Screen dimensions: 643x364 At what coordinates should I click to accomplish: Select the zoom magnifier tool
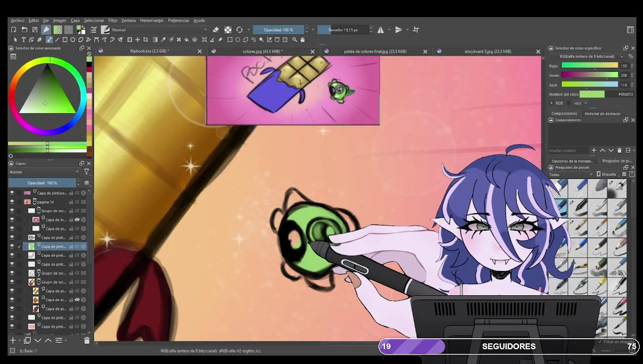295,39
